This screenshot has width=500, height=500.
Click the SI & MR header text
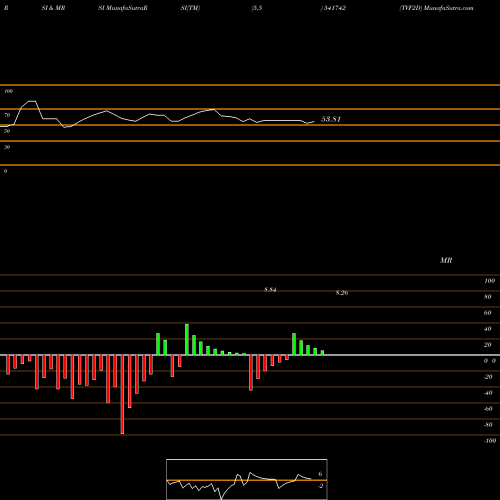coord(53,8)
